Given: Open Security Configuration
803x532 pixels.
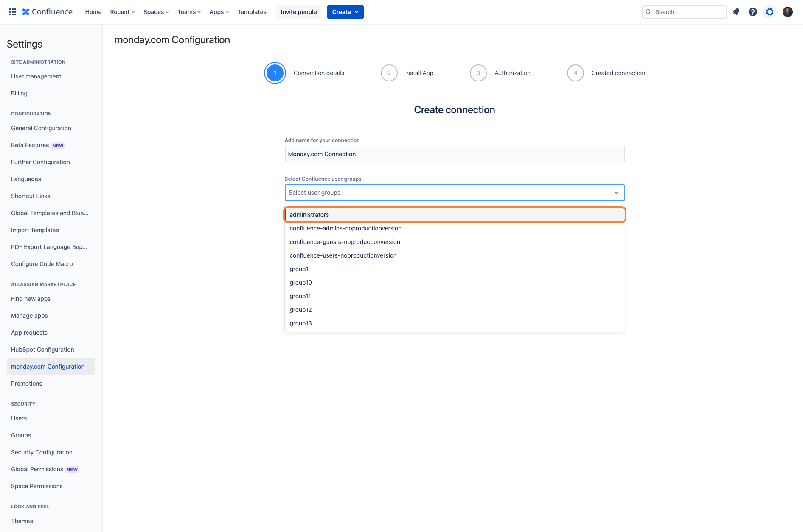Looking at the screenshot, I should 42,452.
